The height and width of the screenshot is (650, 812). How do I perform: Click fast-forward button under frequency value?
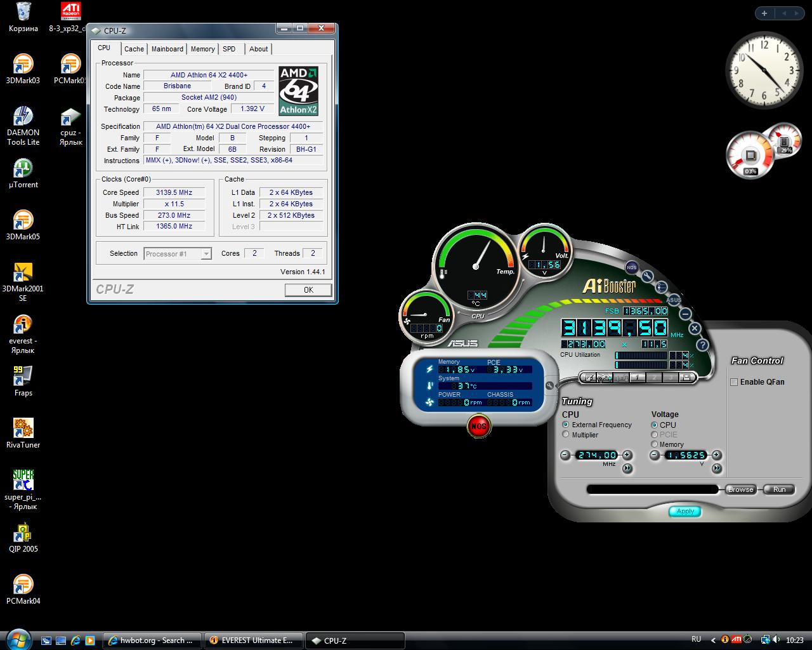point(627,468)
